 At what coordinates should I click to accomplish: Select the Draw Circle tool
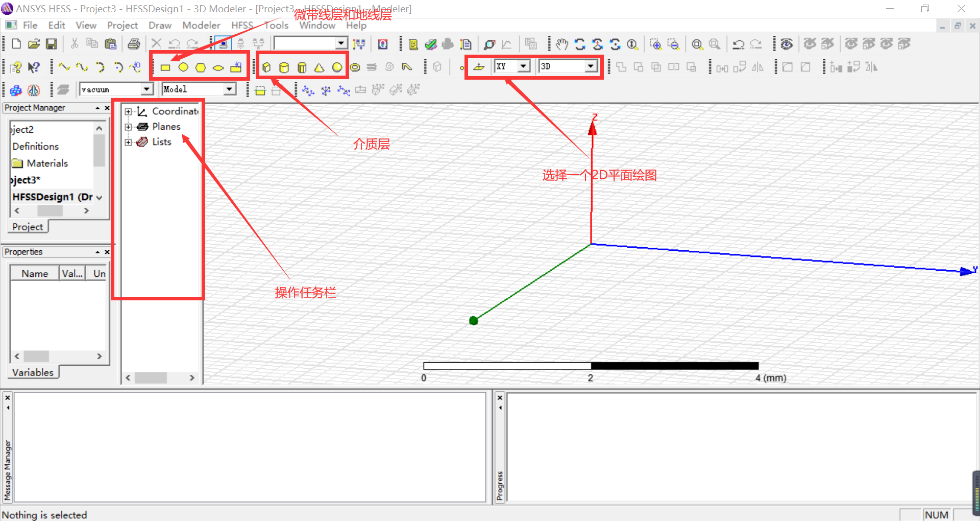pyautogui.click(x=183, y=67)
